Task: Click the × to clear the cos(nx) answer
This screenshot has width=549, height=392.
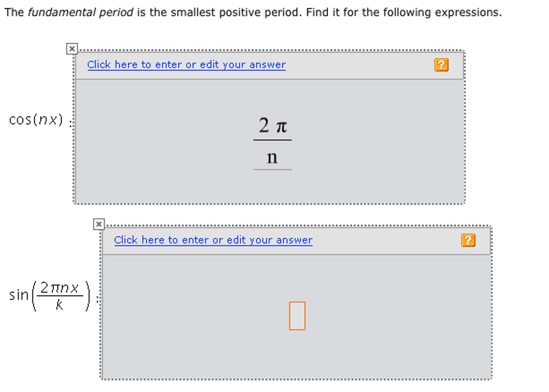Action: coord(72,49)
